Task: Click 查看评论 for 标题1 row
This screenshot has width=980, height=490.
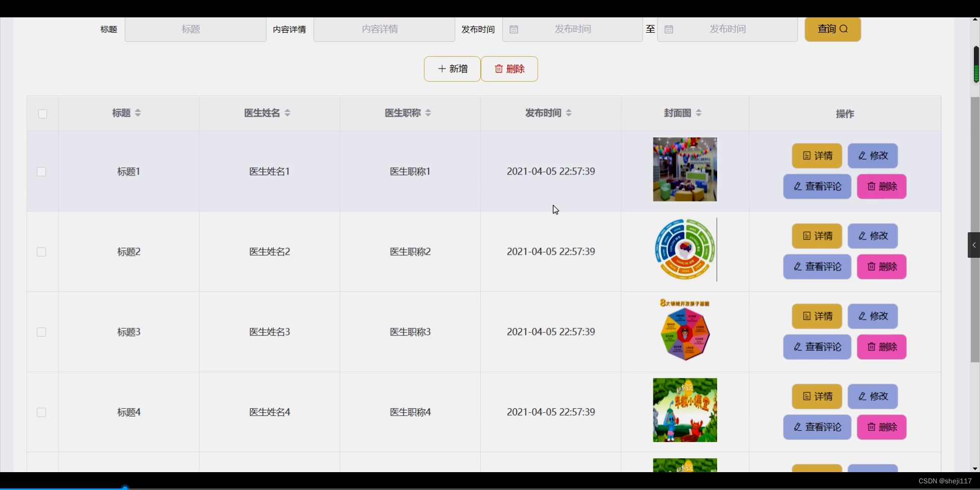Action: (x=817, y=186)
